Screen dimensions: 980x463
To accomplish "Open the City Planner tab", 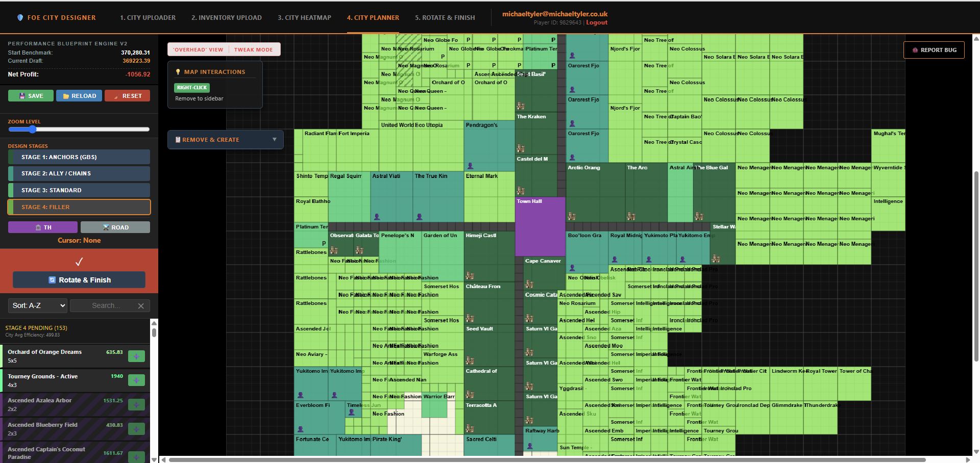I will 373,17.
